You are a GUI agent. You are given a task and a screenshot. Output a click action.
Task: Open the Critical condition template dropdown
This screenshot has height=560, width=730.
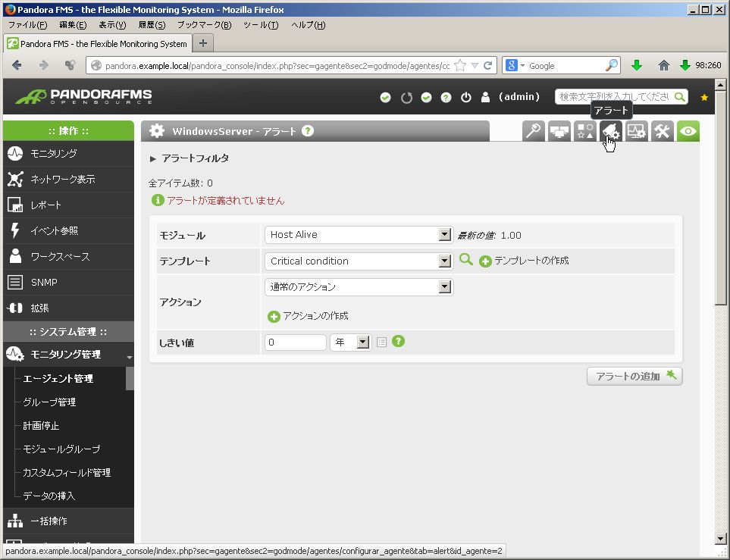pyautogui.click(x=359, y=261)
